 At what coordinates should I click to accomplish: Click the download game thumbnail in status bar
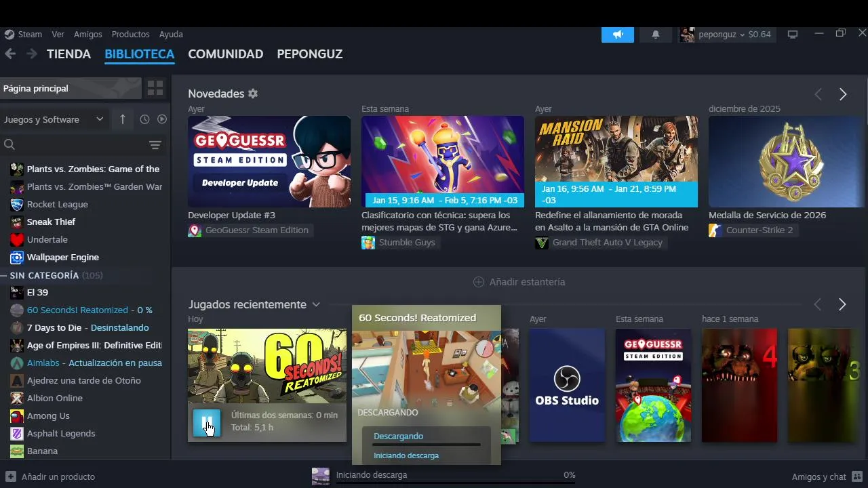[x=321, y=476]
